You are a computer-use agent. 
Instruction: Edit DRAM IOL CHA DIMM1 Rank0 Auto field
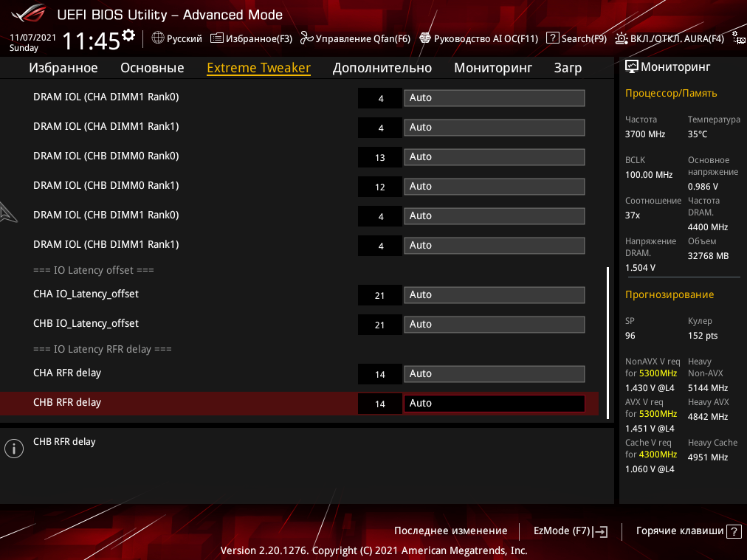[x=495, y=97]
